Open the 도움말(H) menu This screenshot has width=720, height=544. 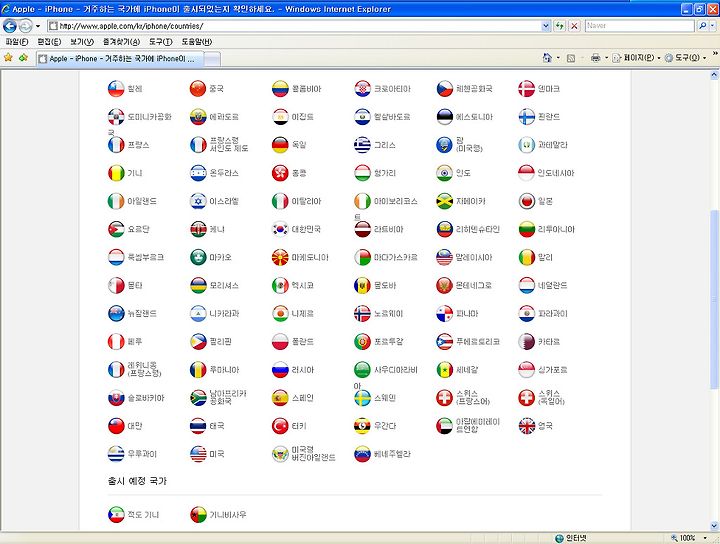coord(196,42)
